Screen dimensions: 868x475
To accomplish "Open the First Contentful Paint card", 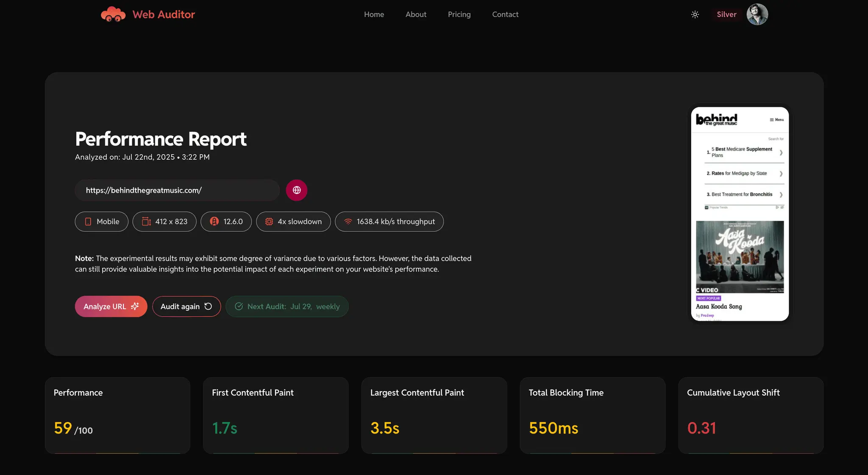I will pyautogui.click(x=276, y=415).
